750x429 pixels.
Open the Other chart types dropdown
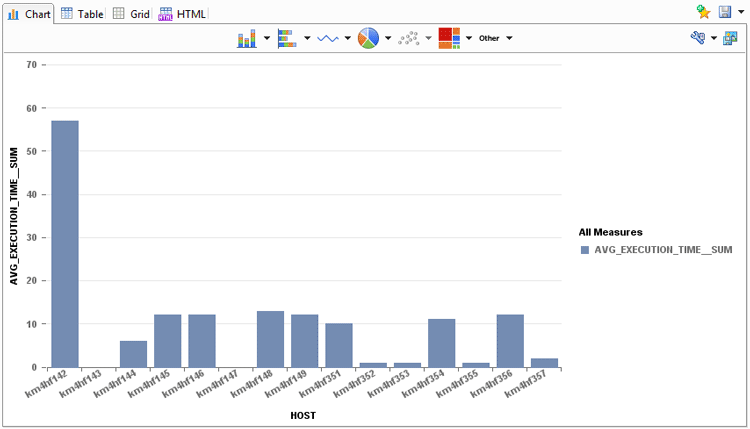click(495, 38)
